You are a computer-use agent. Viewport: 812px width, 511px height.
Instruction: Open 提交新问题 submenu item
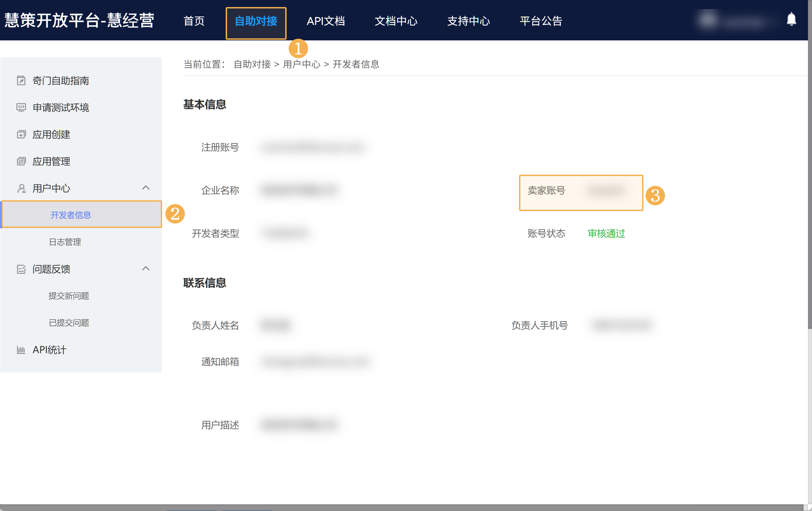pos(69,296)
